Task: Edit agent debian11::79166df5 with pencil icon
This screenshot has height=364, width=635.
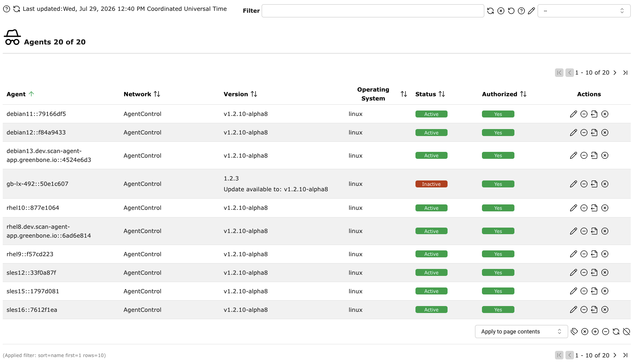Action: [574, 114]
